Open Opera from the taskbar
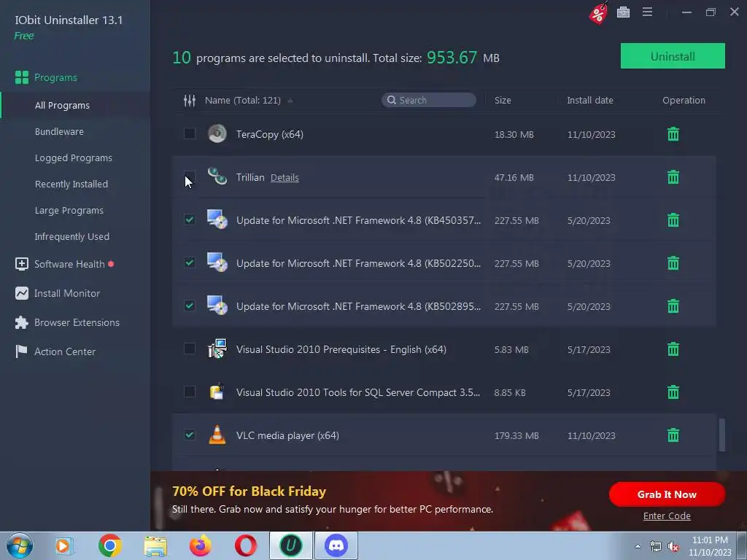The width and height of the screenshot is (747, 560). [245, 545]
